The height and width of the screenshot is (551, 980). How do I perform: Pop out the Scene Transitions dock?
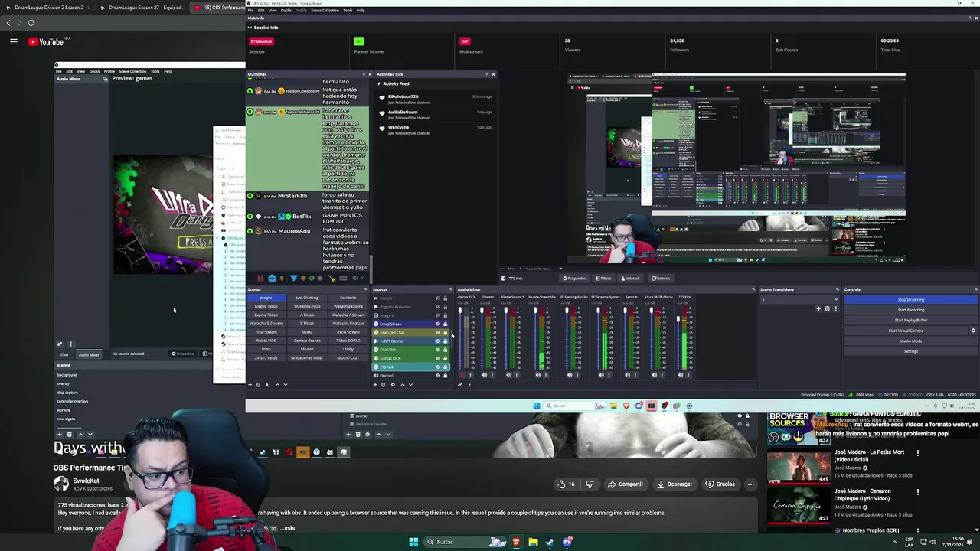click(838, 289)
